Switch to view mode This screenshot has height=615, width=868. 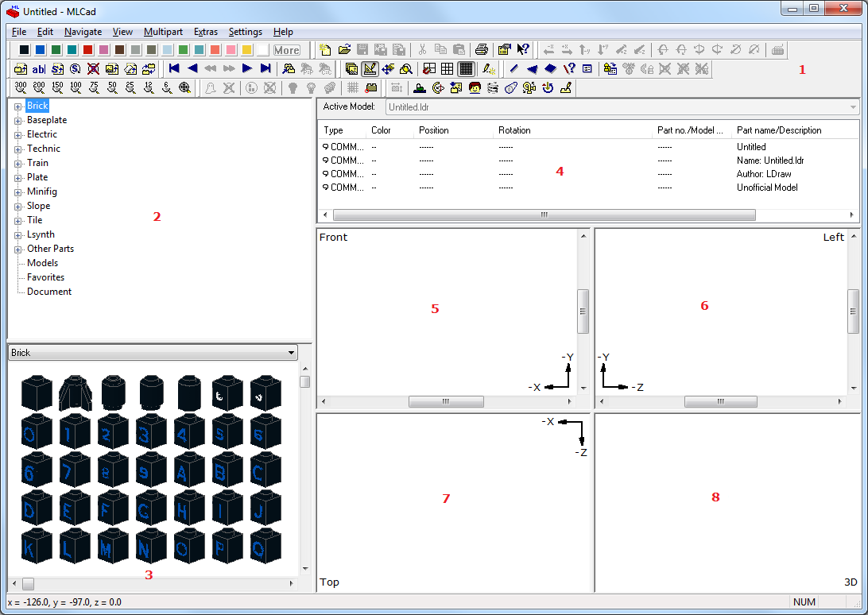pos(351,68)
